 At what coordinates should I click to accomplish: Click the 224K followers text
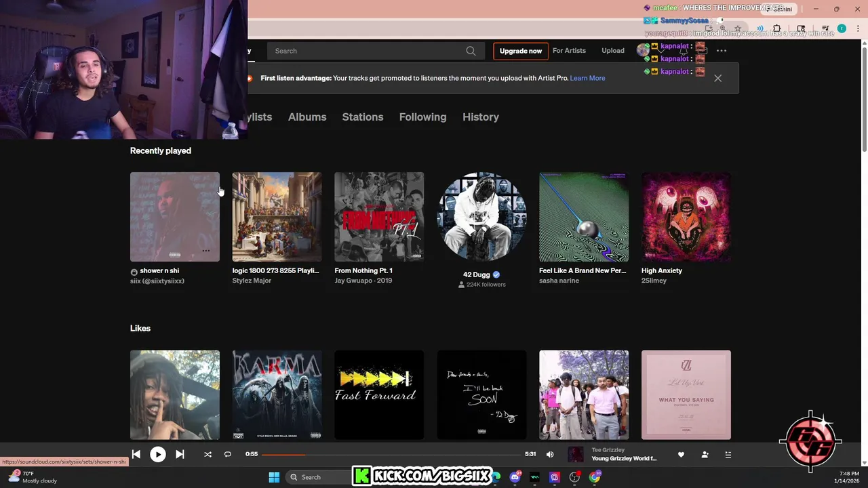tap(486, 285)
